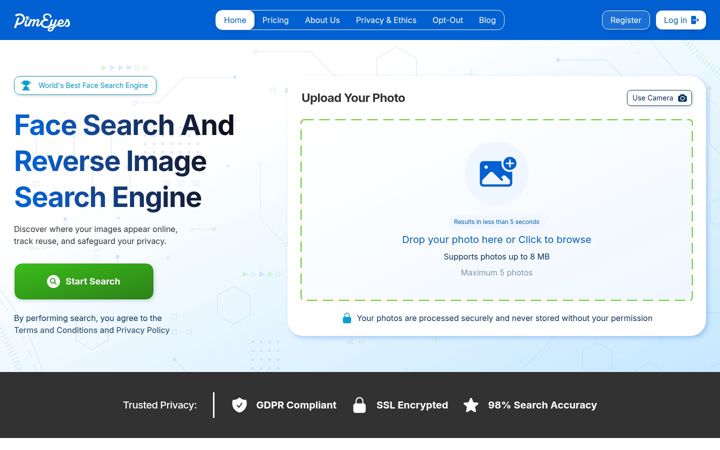Click the add-image icon in the upload area
This screenshot has width=720, height=450.
point(497,172)
